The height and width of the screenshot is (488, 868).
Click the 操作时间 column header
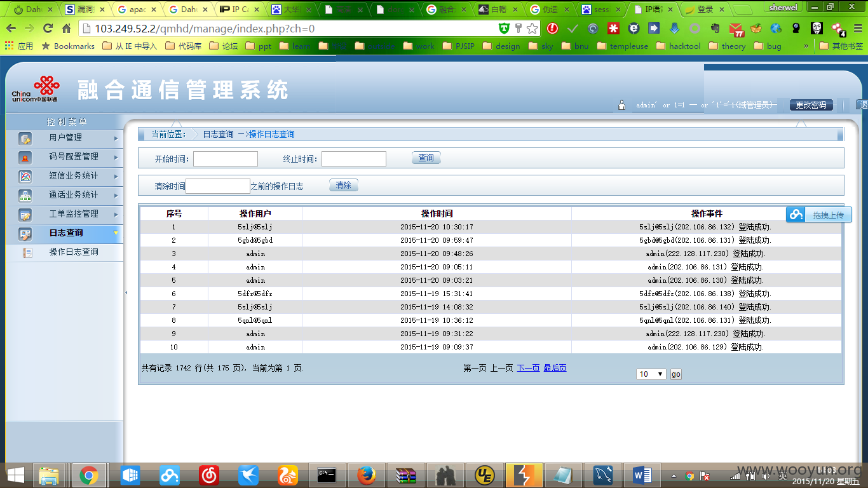pos(437,213)
